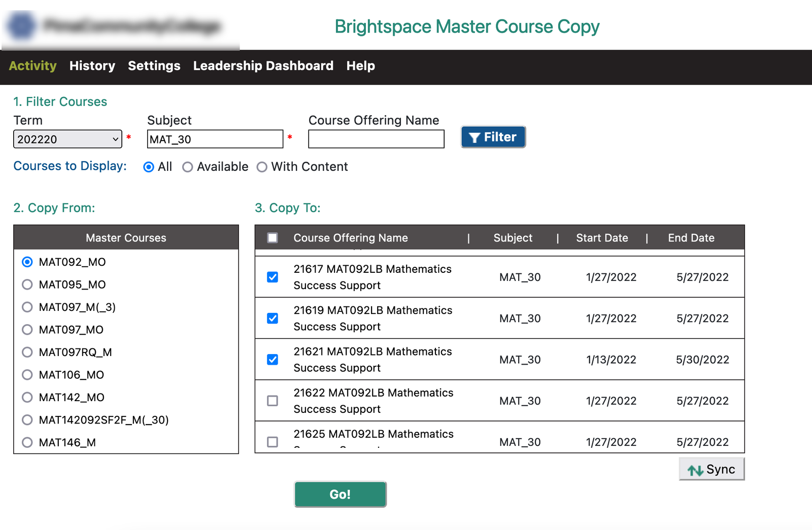Click the Filter button with funnel icon

coord(493,137)
